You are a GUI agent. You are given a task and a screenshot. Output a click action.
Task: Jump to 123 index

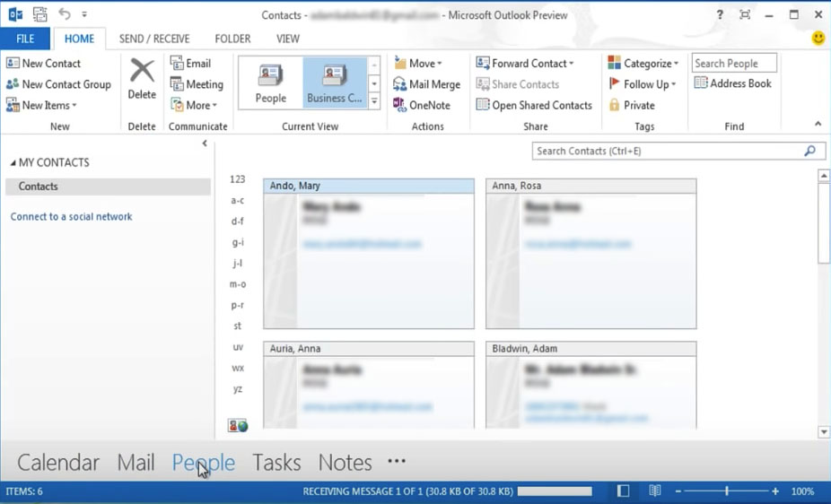238,179
